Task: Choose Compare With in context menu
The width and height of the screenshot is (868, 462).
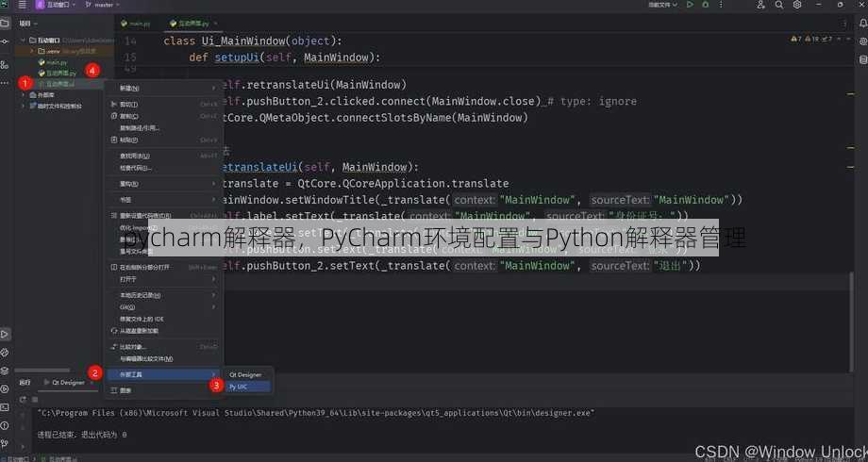Action: [164, 347]
